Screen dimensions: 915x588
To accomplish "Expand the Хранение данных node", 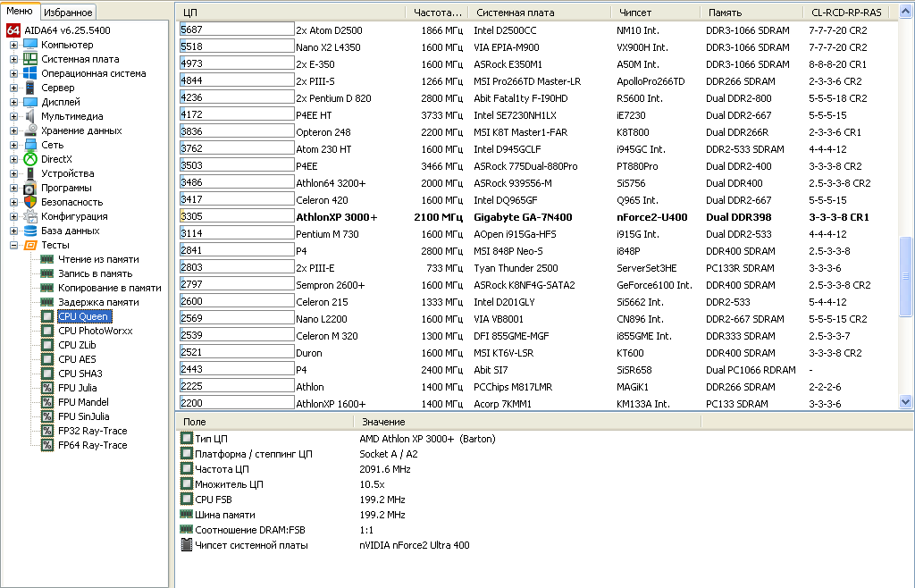I will pos(13,130).
